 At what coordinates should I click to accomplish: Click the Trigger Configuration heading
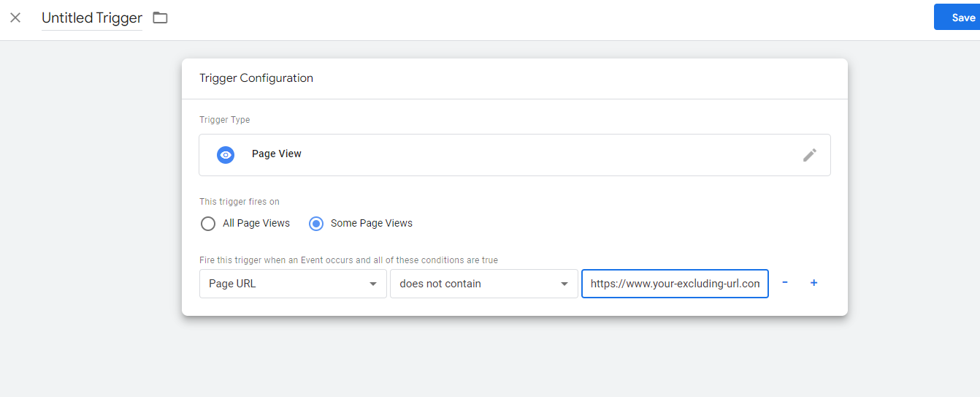[256, 78]
